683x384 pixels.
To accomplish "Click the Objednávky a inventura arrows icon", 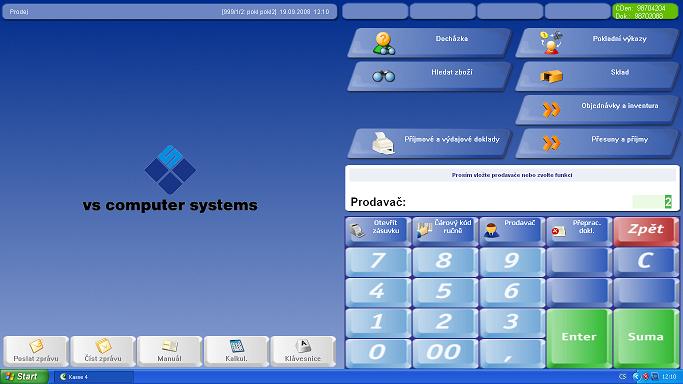I will [x=551, y=110].
